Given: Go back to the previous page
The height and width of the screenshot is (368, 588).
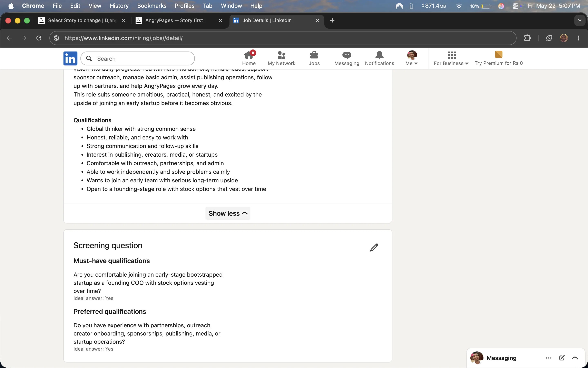Looking at the screenshot, I should (9, 38).
